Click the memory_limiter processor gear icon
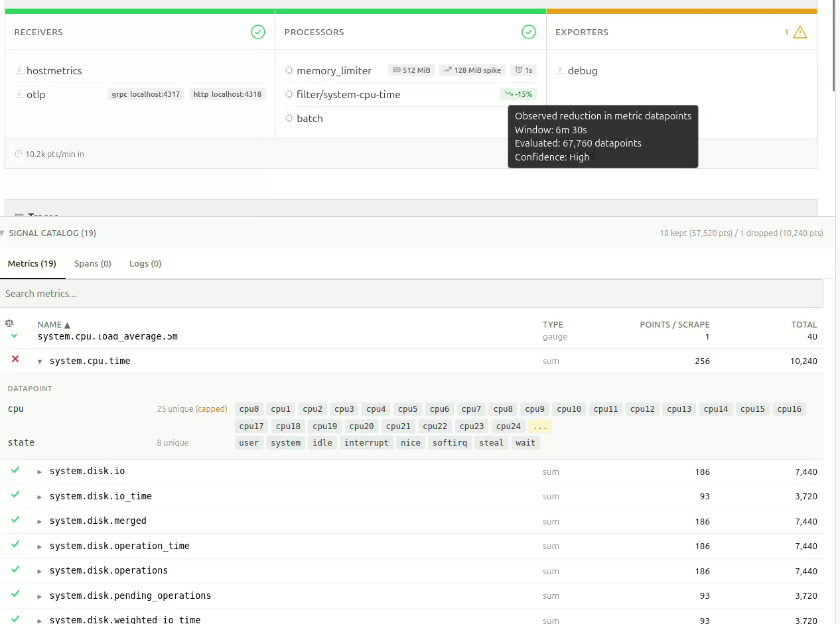 pos(289,70)
